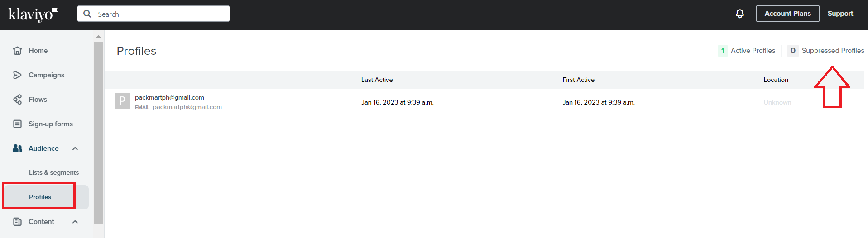This screenshot has height=238, width=868.
Task: Click the Campaigns paper-plane icon
Action: pyautogui.click(x=17, y=75)
